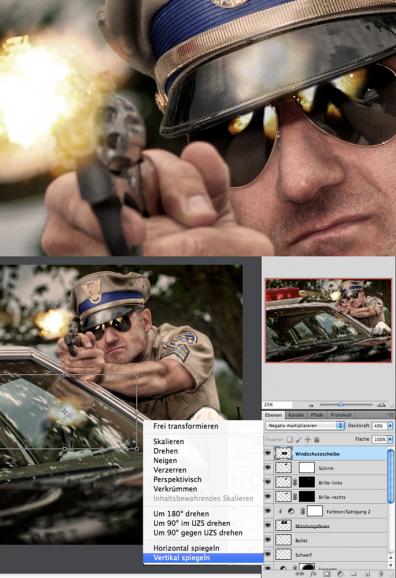Hide the Farbton/Sättigung 2 adjustment layer
396x578 pixels.
268,511
